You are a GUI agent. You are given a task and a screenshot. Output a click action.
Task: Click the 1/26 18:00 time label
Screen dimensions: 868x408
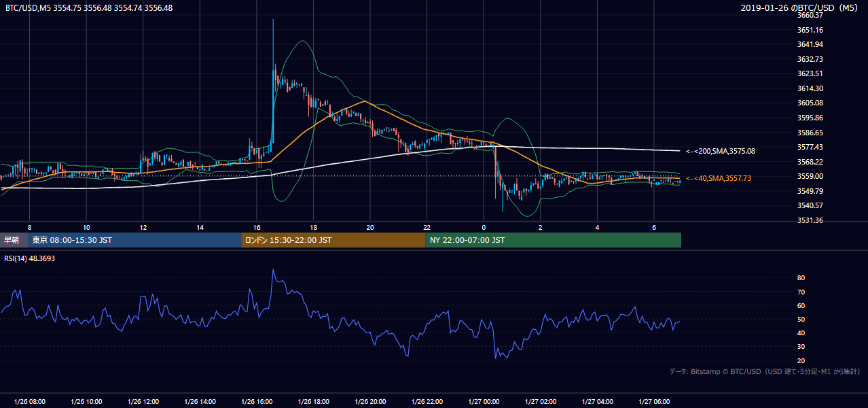(x=313, y=401)
